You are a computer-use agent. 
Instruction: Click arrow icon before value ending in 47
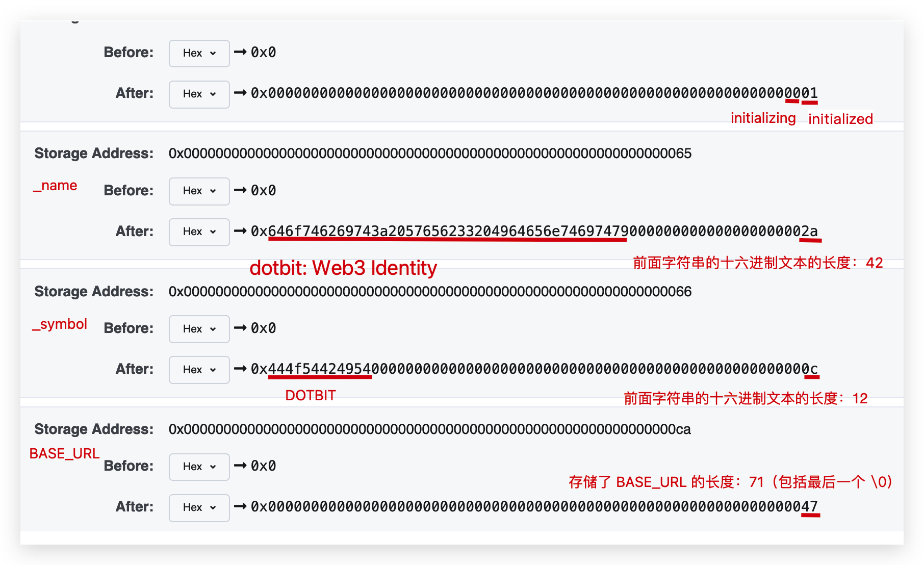pos(240,506)
